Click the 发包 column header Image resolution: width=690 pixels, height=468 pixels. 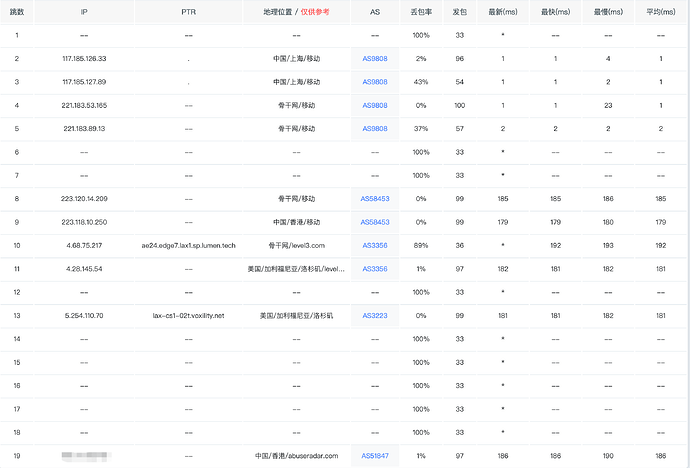pos(459,12)
